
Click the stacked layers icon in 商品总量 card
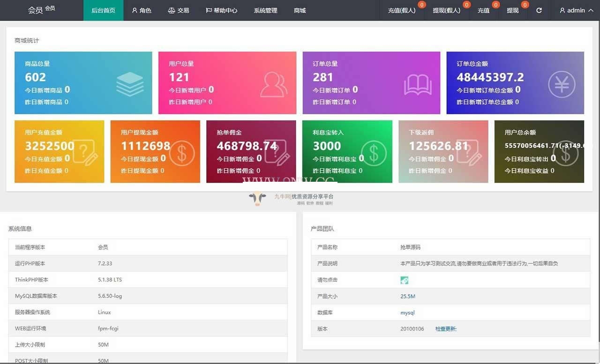pos(130,84)
